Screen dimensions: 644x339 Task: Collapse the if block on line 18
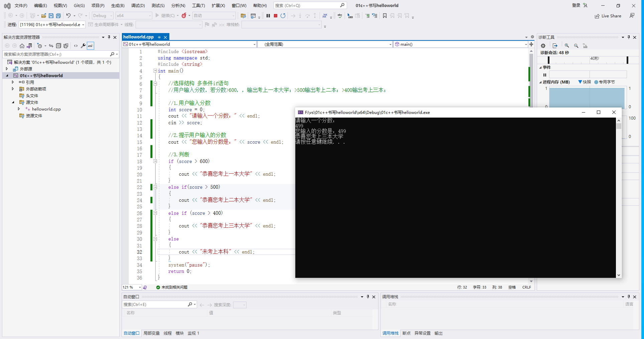pos(155,161)
